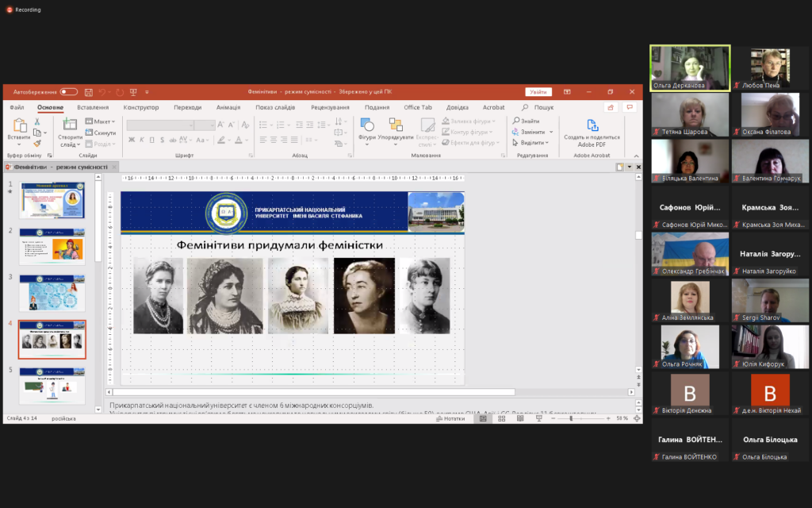812x508 pixels.
Task: Toggle the Автозбереження autosave switch
Action: [68, 92]
